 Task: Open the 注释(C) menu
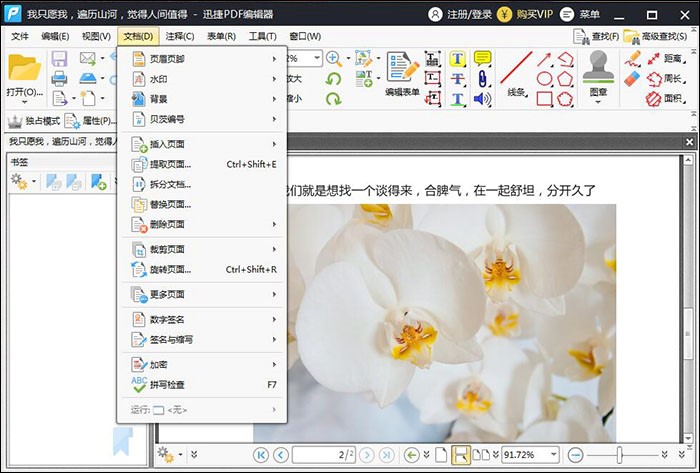(180, 36)
